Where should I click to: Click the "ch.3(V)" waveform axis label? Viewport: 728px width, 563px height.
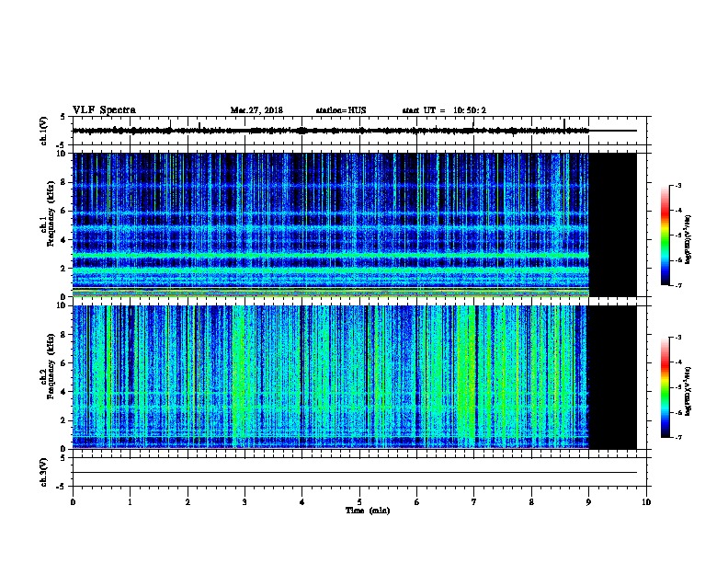[x=43, y=472]
